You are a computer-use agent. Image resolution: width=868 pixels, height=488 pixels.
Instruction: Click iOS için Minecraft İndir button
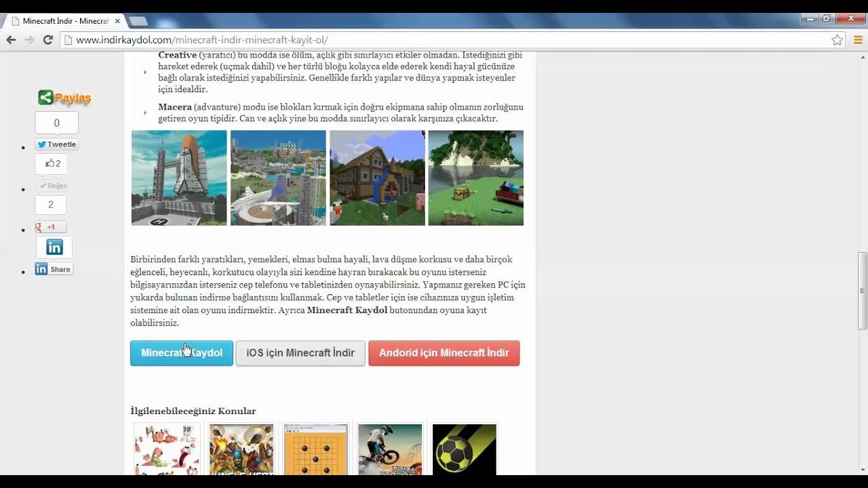click(300, 353)
